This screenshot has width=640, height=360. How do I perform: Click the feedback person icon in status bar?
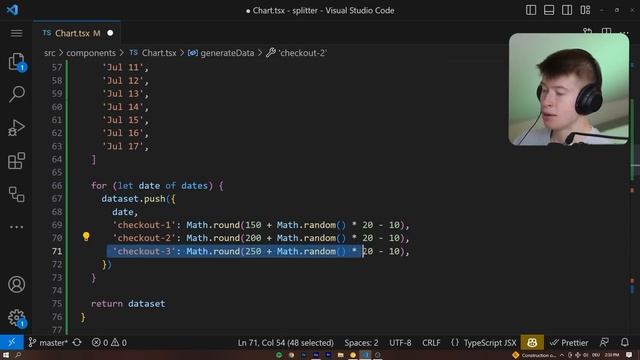coord(604,342)
